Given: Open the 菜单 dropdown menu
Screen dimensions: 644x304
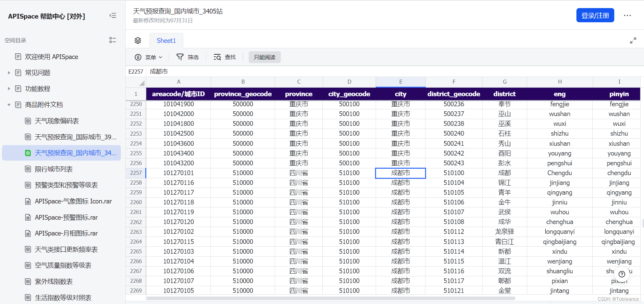Looking at the screenshot, I should (149, 57).
